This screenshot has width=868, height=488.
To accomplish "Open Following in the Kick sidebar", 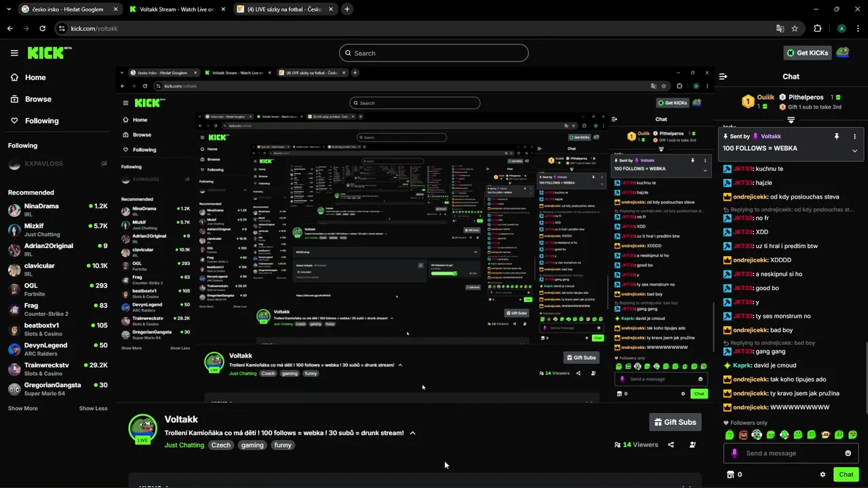I will 42,121.
